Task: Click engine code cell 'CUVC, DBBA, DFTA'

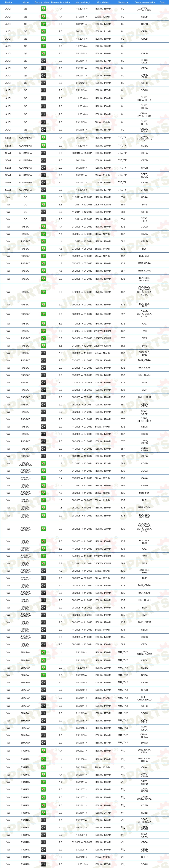Action: tap(144, 99)
